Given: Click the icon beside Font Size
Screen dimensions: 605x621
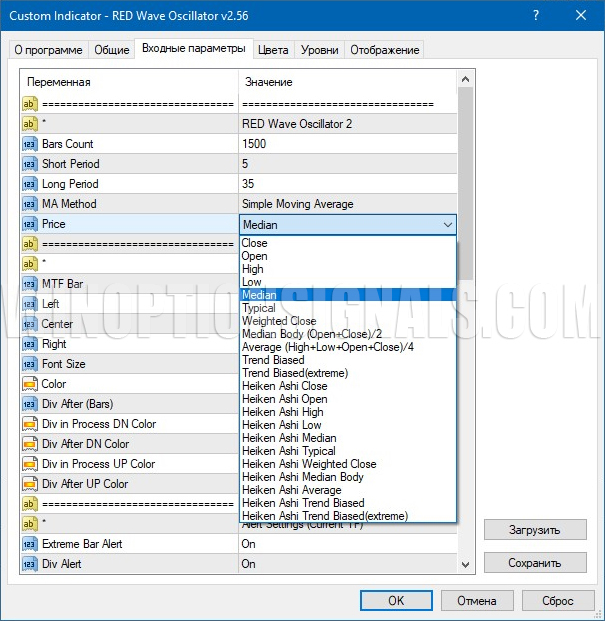Looking at the screenshot, I should click(x=29, y=364).
